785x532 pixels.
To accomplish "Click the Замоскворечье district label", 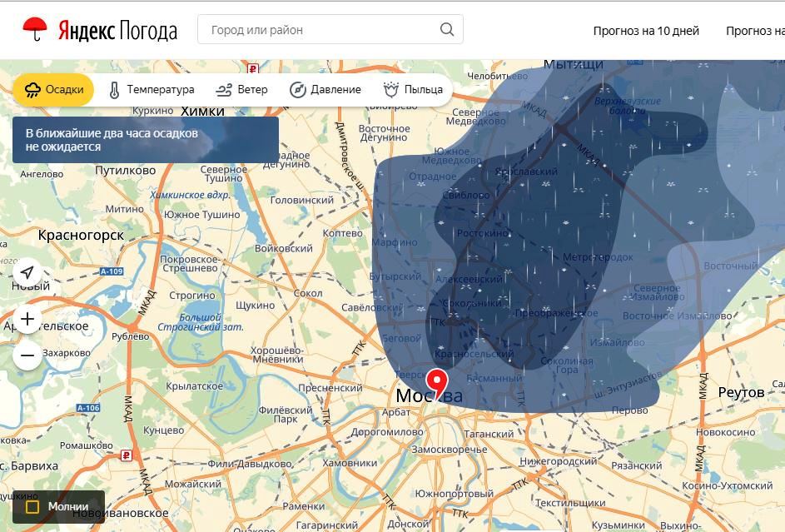I will 449,450.
